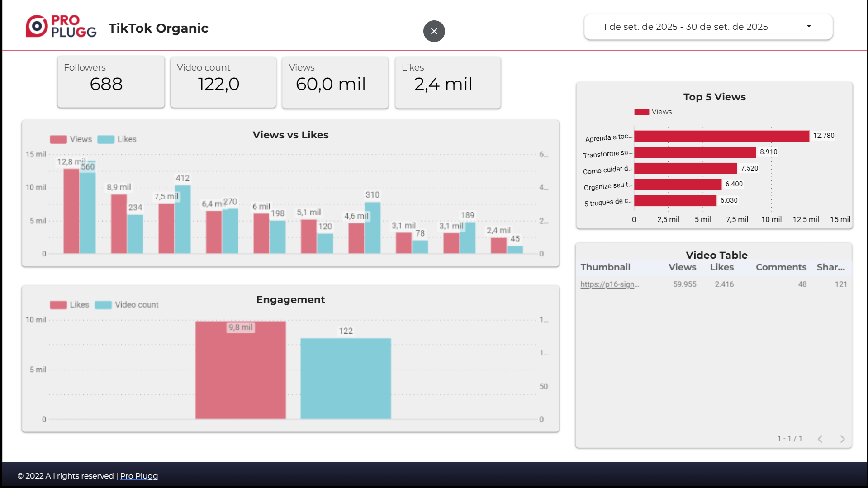Click the 78 likes bar in chart
The height and width of the screenshot is (488, 868).
[420, 247]
